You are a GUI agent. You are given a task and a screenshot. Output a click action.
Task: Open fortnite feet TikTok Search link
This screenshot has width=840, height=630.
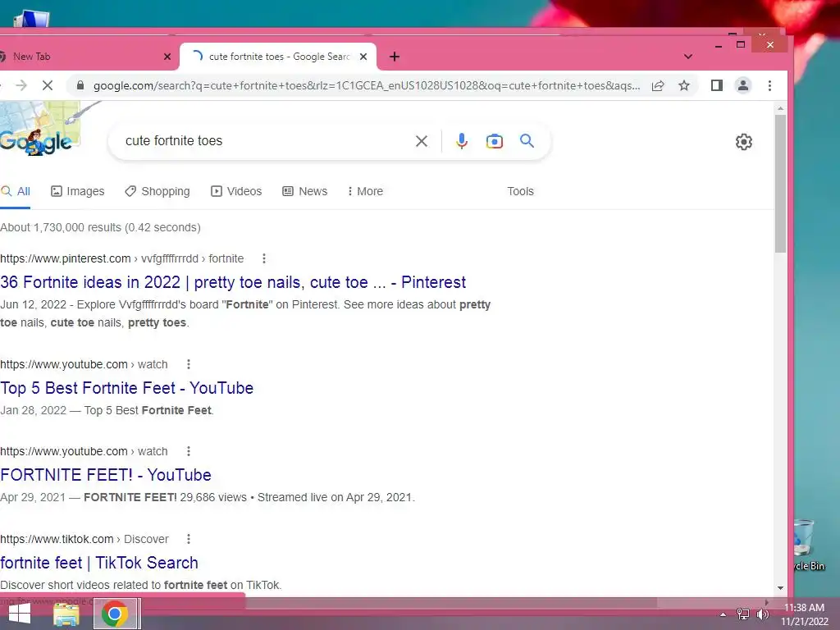[x=99, y=563]
